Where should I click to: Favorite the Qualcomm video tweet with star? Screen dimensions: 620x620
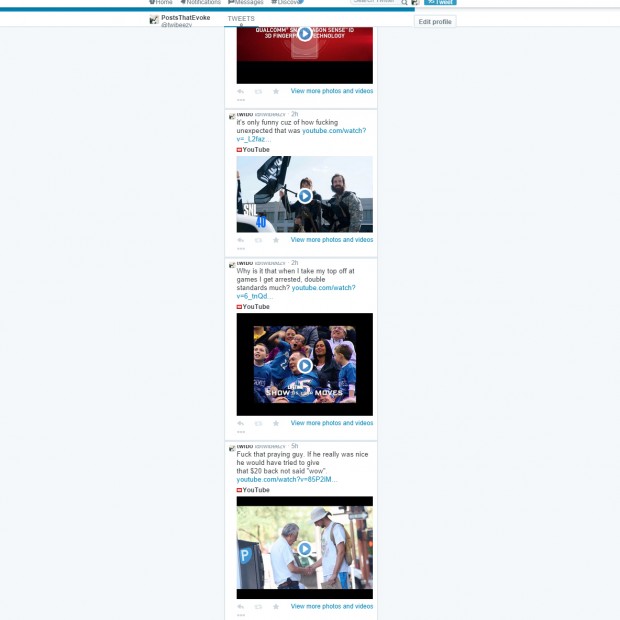click(276, 91)
